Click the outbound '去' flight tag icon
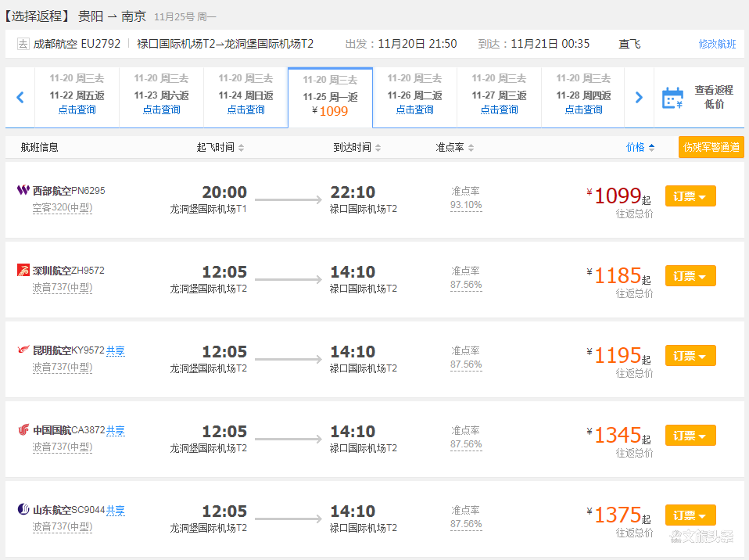 pyautogui.click(x=23, y=44)
